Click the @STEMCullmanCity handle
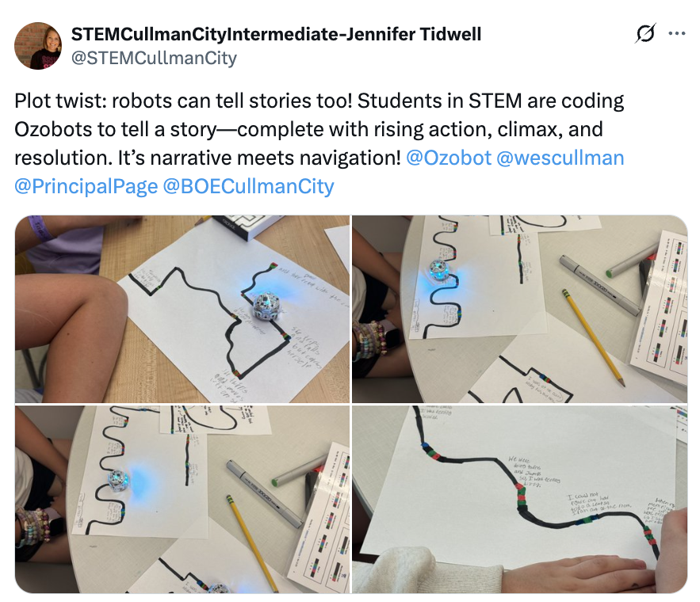 [x=154, y=58]
